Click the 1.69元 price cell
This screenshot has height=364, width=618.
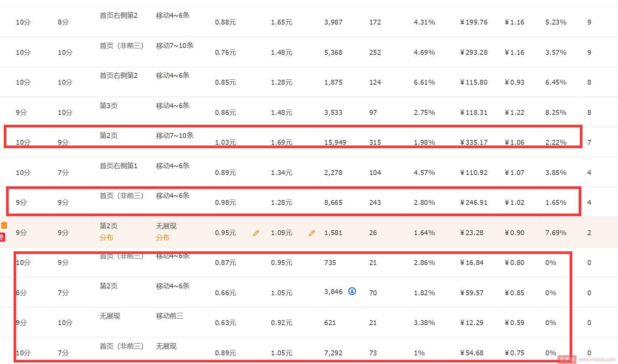click(281, 142)
